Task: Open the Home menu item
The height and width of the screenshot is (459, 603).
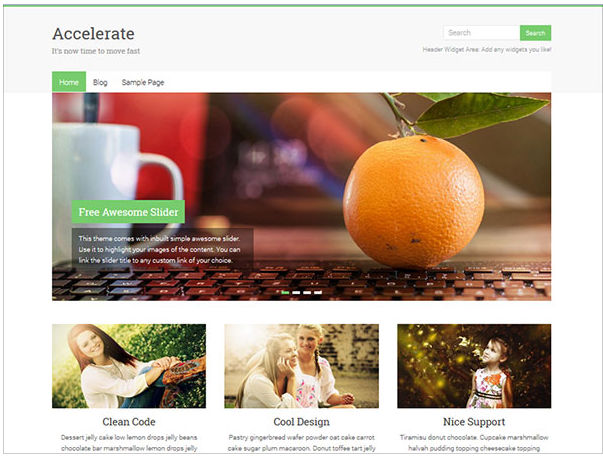Action: 69,82
